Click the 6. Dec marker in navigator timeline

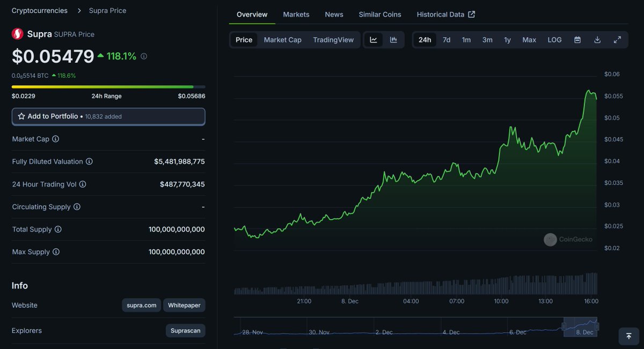(x=517, y=332)
